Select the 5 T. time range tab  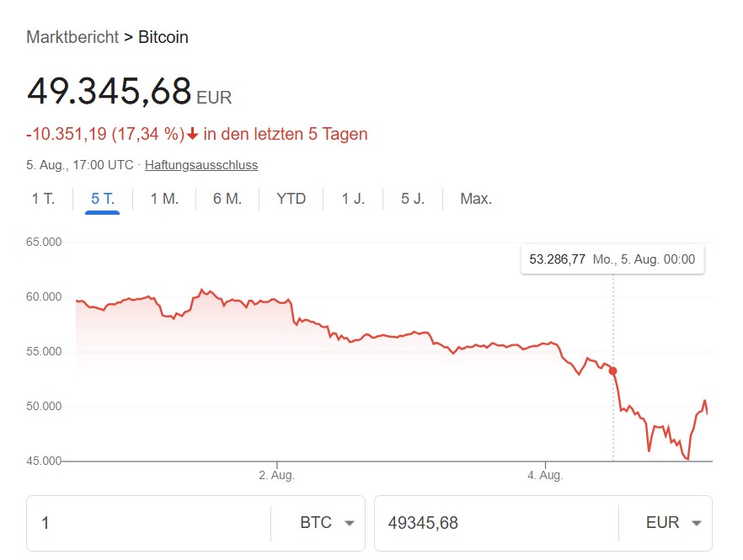click(103, 200)
